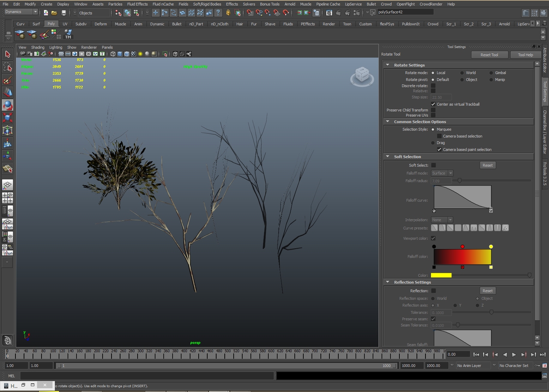Click the Reset Tool button
549x392 pixels.
tap(489, 55)
